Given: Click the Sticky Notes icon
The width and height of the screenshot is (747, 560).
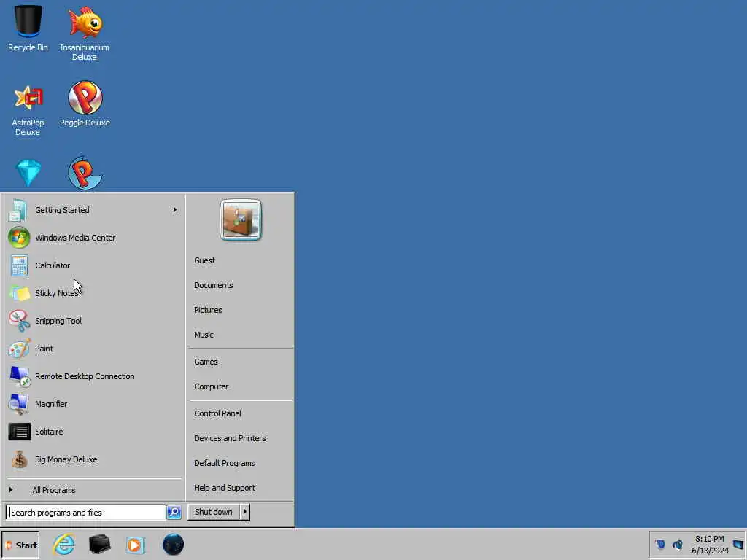Looking at the screenshot, I should point(20,293).
